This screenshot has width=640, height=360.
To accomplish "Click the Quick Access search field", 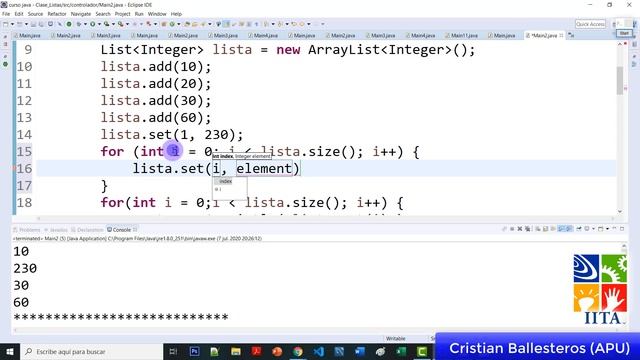I will [590, 24].
